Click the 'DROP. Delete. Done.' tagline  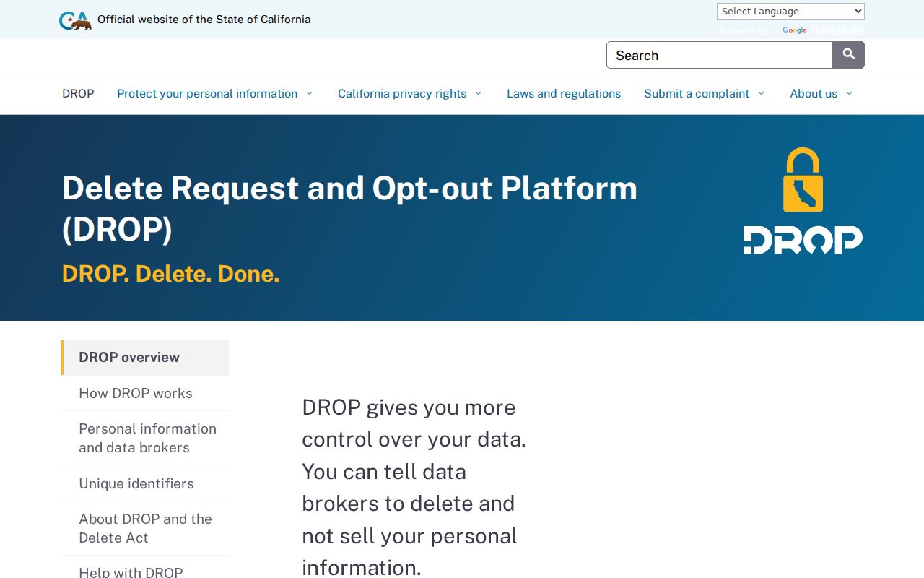click(170, 274)
